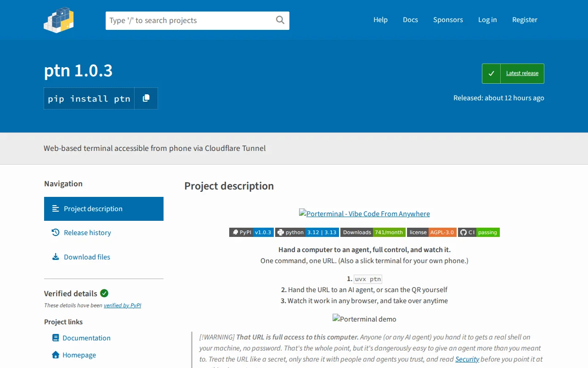Switch to Download files tab
This screenshot has width=588, height=368.
pos(104,257)
